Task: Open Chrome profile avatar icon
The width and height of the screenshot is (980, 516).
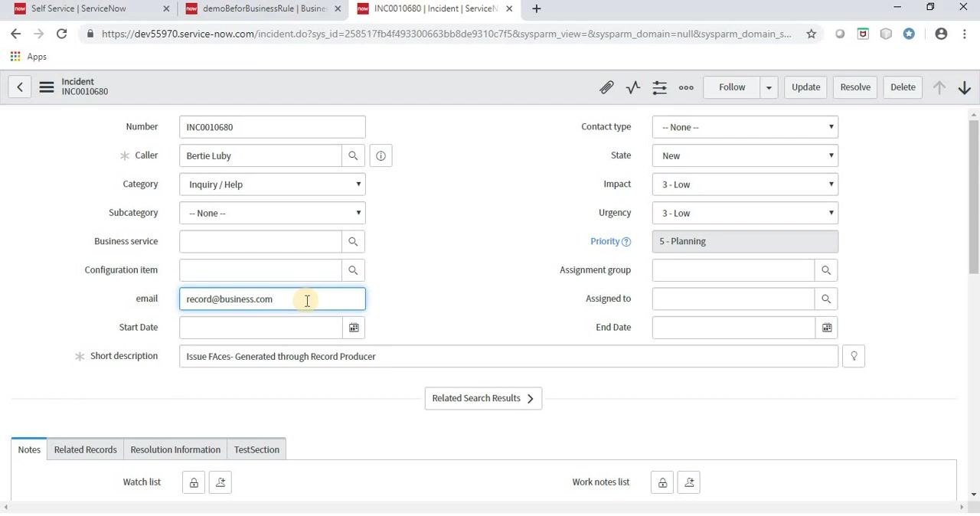Action: [x=941, y=34]
